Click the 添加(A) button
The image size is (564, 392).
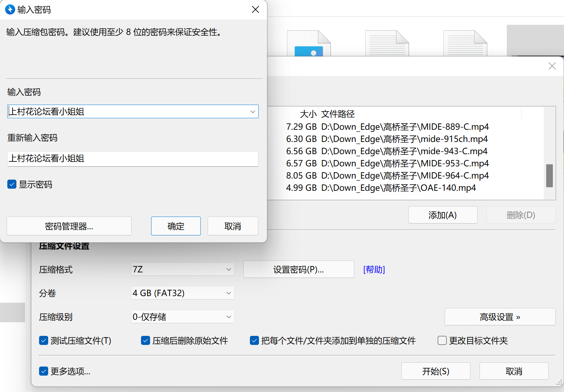(443, 215)
